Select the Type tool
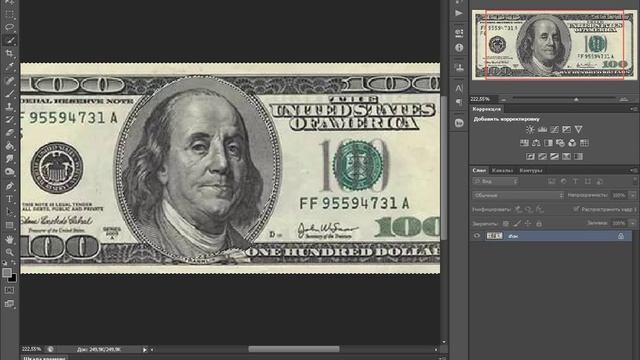640x360 pixels. click(9, 199)
